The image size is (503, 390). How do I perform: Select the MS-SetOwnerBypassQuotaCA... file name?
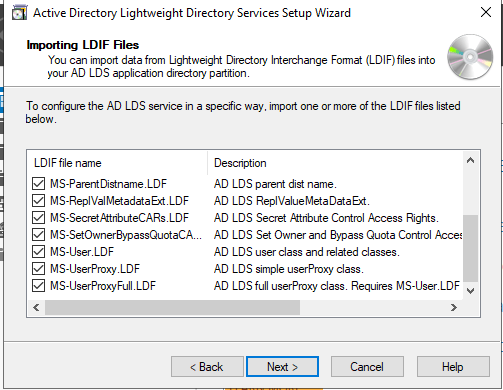coord(126,235)
